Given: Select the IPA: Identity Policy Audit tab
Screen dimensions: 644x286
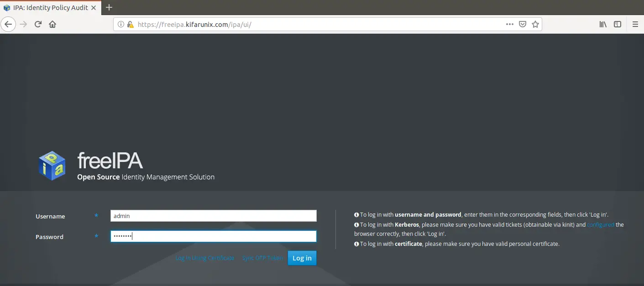Looking at the screenshot, I should coord(50,7).
